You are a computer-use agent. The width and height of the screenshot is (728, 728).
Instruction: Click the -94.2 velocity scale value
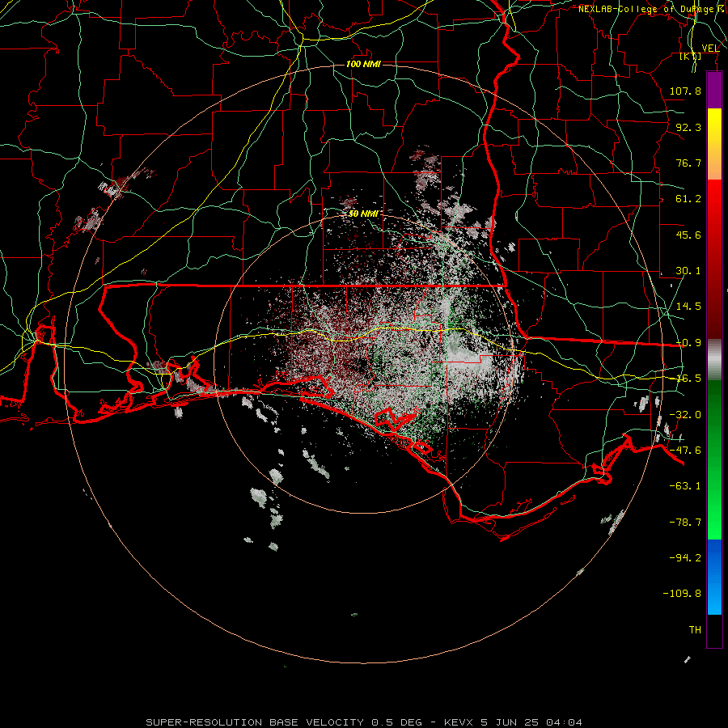[x=685, y=558]
